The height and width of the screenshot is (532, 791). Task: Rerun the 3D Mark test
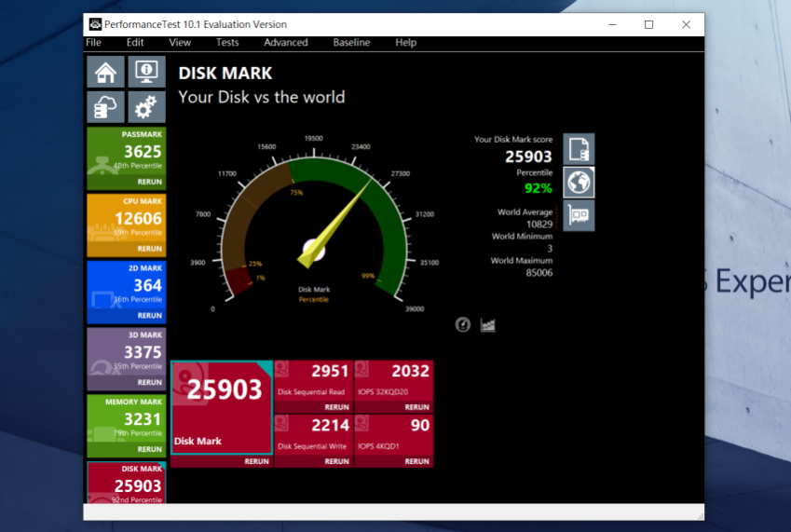150,382
